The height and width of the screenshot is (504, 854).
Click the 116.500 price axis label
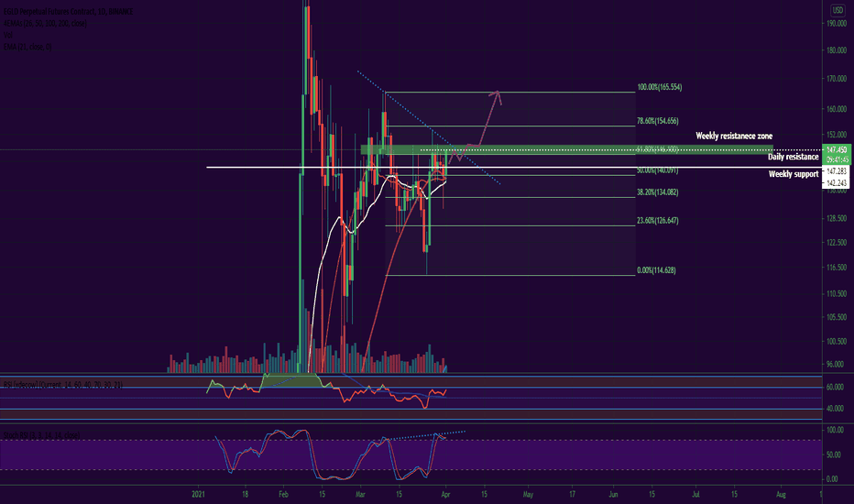[837, 268]
